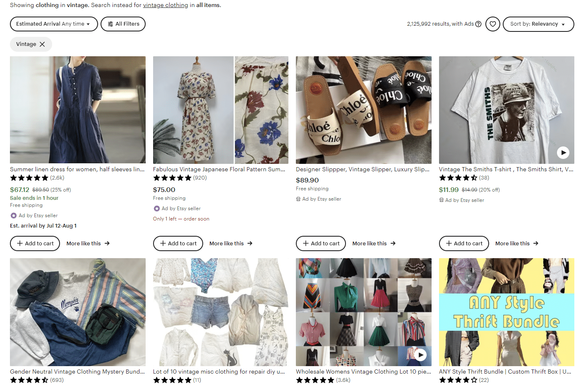The height and width of the screenshot is (386, 588).
Task: Open the 'Lot of 10 vintage misc clothing' title
Action: [219, 372]
